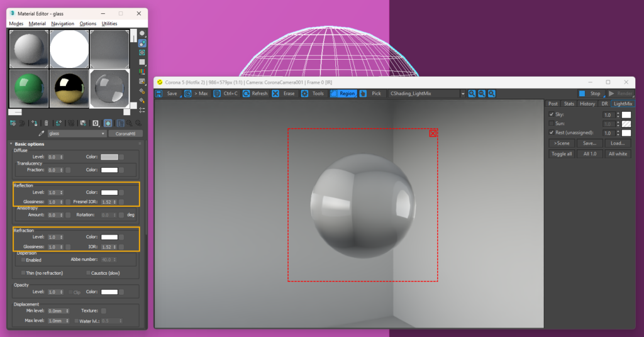This screenshot has height=337, width=644.
Task: Click the > Max copy button
Action: pos(196,94)
